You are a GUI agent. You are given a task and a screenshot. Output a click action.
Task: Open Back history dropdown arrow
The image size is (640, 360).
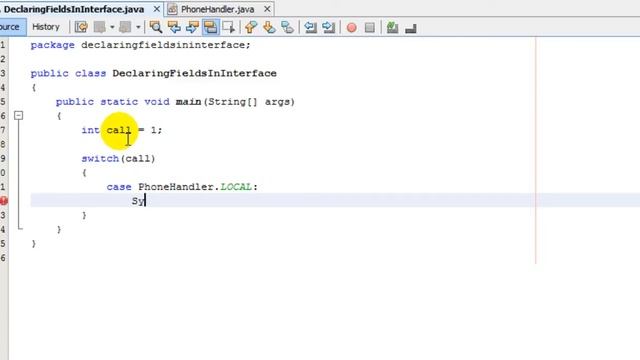(x=112, y=27)
